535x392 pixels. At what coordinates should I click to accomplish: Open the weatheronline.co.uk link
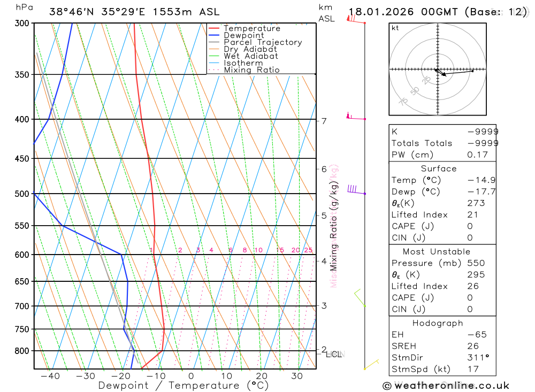452,386
